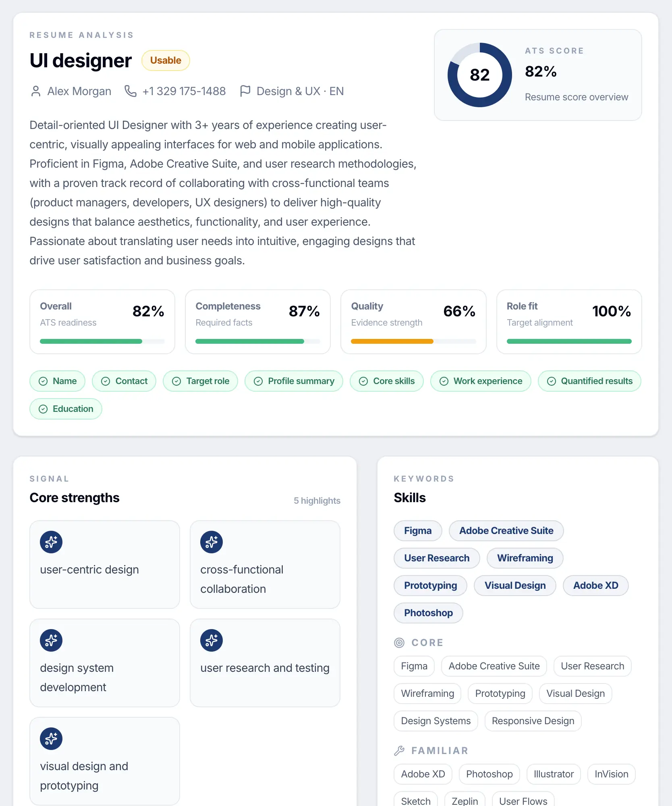Click the Education checkmark chip
Image resolution: width=672 pixels, height=806 pixels.
click(x=66, y=409)
